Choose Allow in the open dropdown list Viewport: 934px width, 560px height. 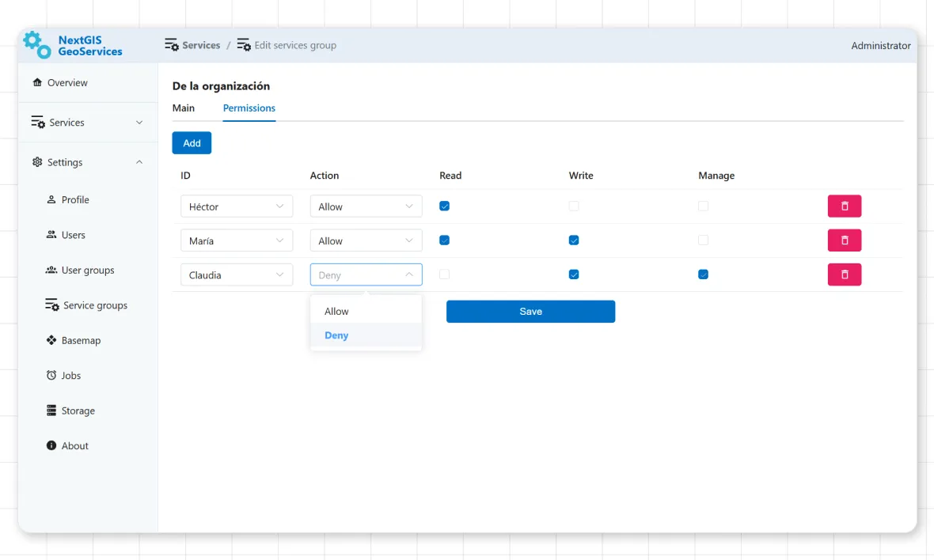pyautogui.click(x=366, y=312)
